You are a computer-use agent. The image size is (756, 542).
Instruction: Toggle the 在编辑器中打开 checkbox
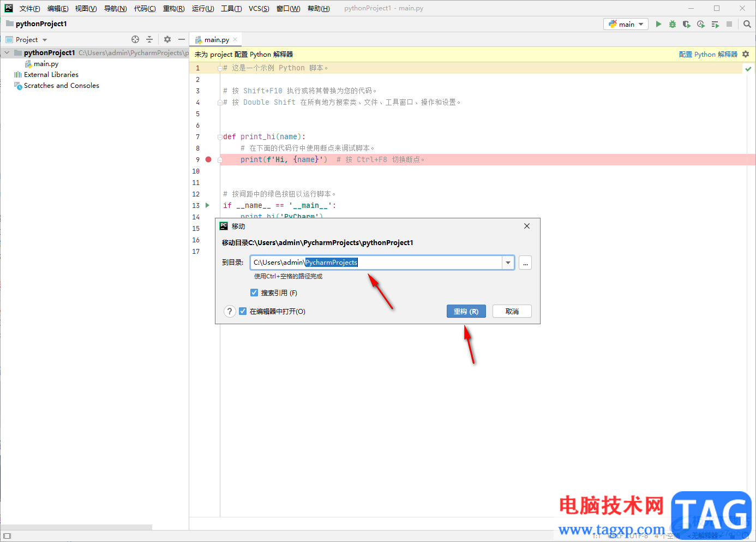pos(243,311)
